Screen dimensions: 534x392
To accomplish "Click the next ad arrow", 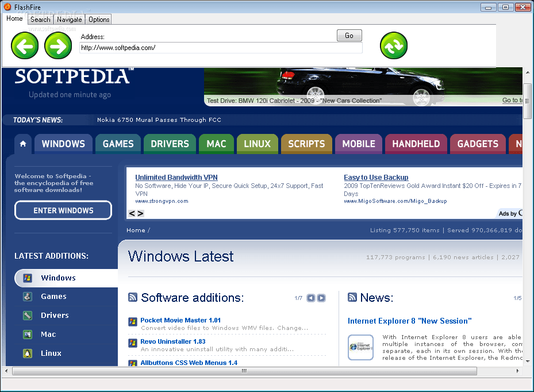I will pos(140,214).
